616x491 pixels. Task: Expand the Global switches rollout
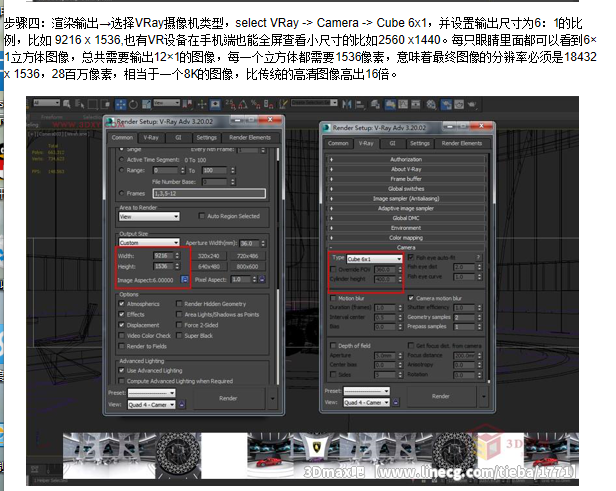pos(406,189)
